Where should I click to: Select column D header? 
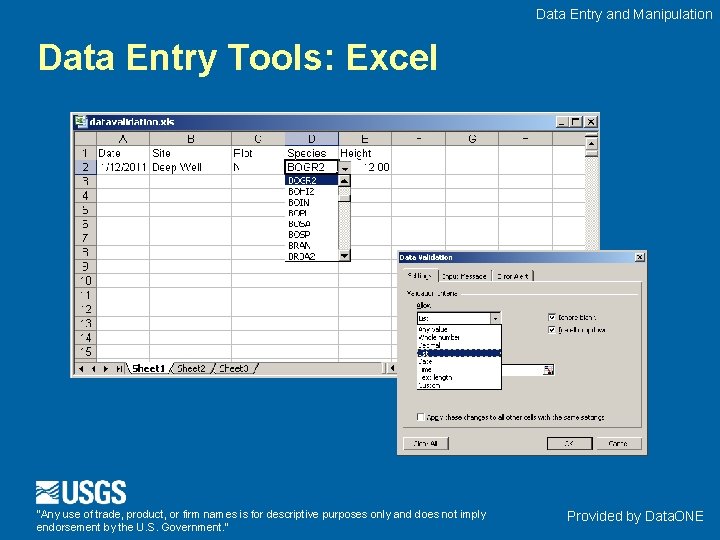312,139
